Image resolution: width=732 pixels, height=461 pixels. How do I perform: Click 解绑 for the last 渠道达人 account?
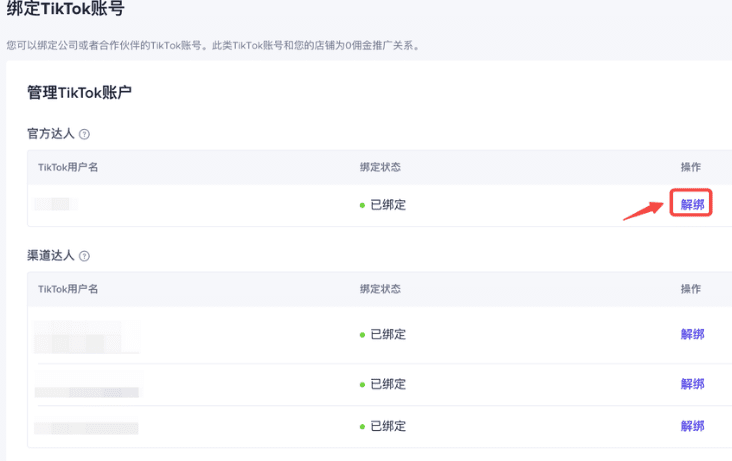click(692, 426)
